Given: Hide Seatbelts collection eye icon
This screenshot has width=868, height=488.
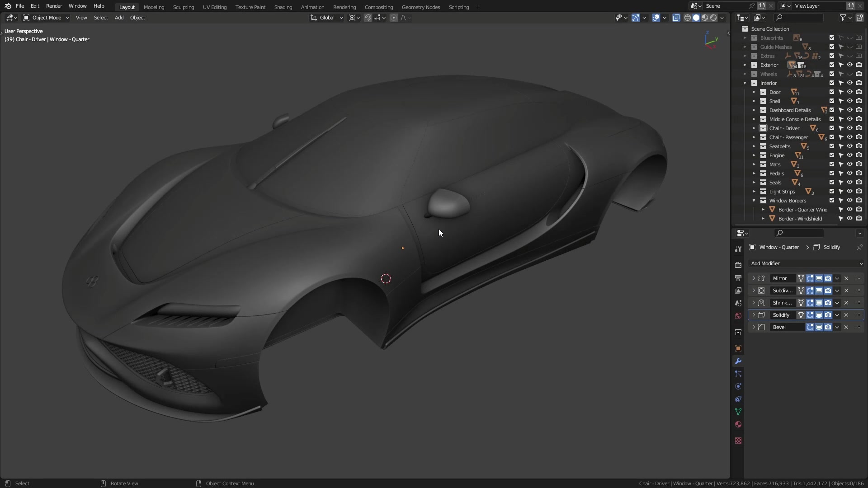Looking at the screenshot, I should tap(850, 146).
